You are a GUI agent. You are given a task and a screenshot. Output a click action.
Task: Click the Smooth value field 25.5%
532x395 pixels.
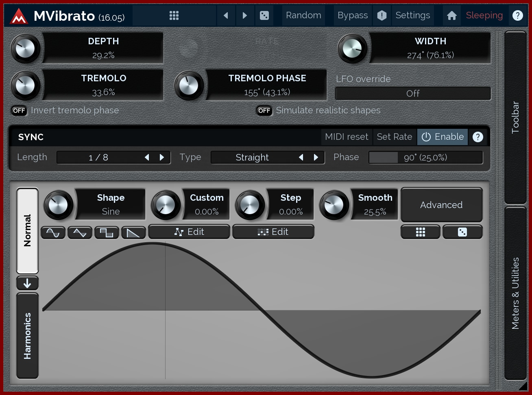[375, 205]
